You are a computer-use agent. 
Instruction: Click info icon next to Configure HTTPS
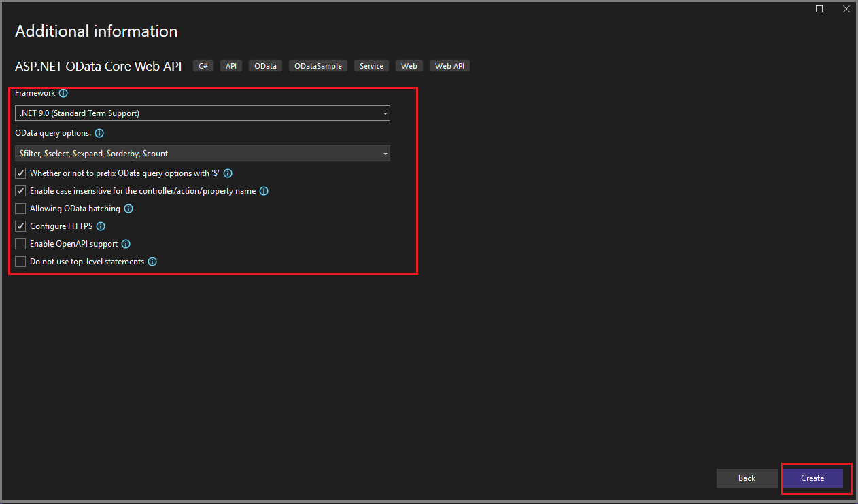tap(101, 226)
